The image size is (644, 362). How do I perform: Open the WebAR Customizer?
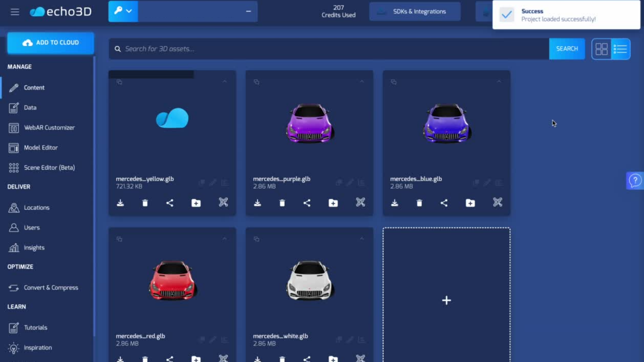tap(49, 128)
